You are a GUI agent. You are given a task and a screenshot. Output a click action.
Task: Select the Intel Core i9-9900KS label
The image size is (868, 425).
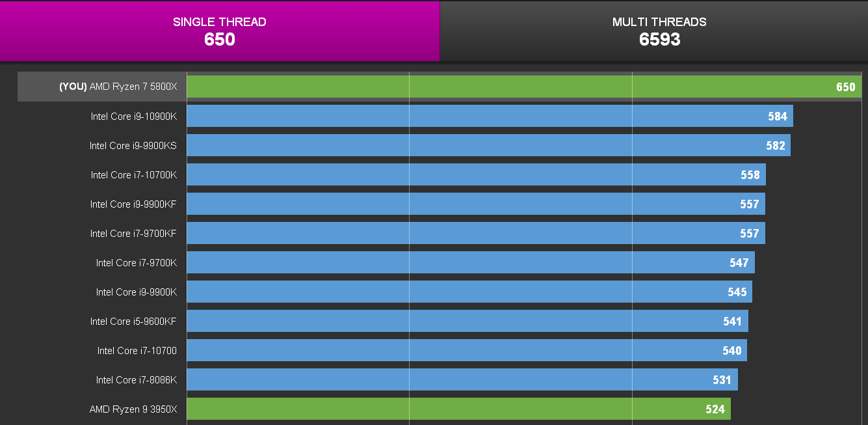point(133,145)
